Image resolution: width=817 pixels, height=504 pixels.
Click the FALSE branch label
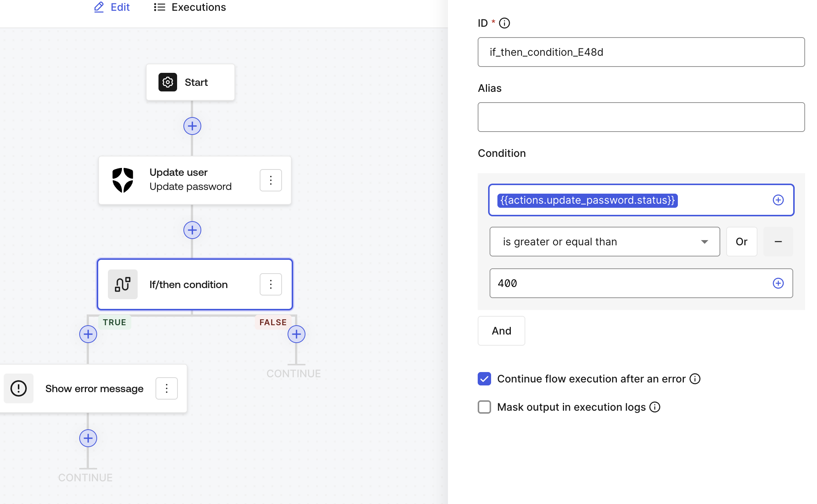tap(273, 322)
